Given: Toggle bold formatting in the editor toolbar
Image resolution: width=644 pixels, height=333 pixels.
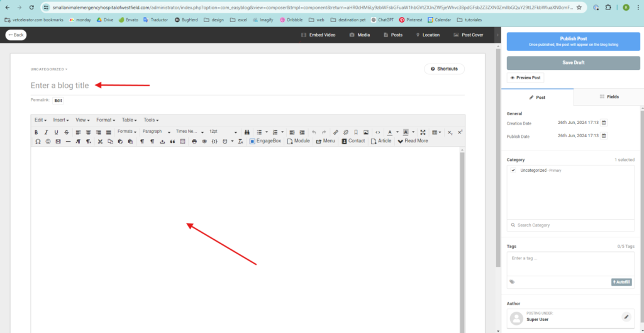Looking at the screenshot, I should (36, 132).
